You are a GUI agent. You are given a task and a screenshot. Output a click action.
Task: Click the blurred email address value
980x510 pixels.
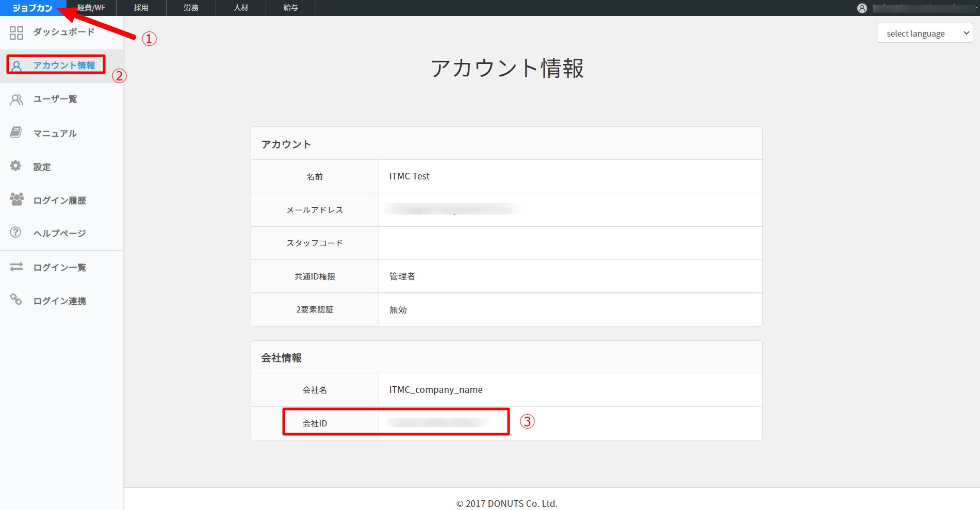pyautogui.click(x=454, y=209)
